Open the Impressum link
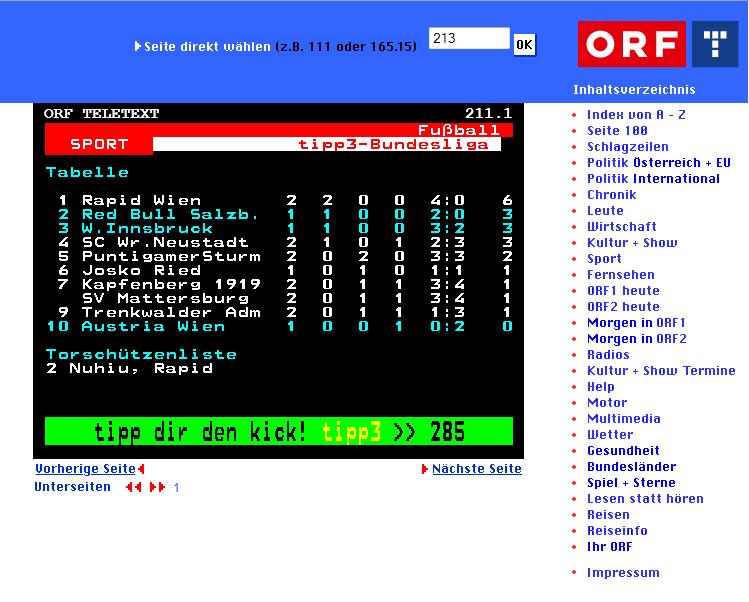749x602 pixels. tap(623, 573)
